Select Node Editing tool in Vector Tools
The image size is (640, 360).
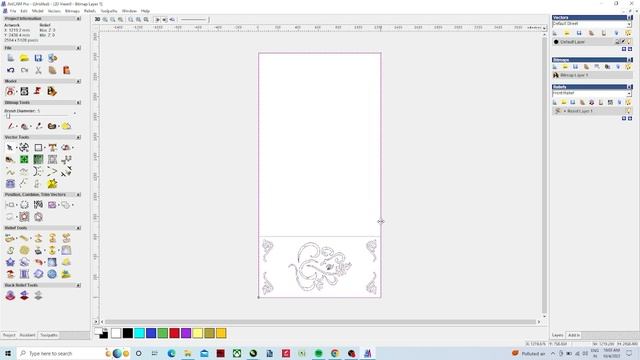tap(24, 147)
